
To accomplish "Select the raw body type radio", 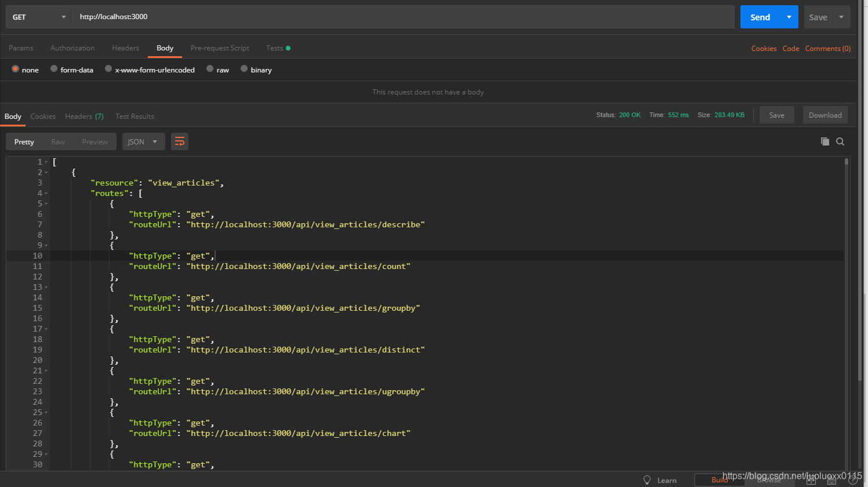I will (210, 69).
